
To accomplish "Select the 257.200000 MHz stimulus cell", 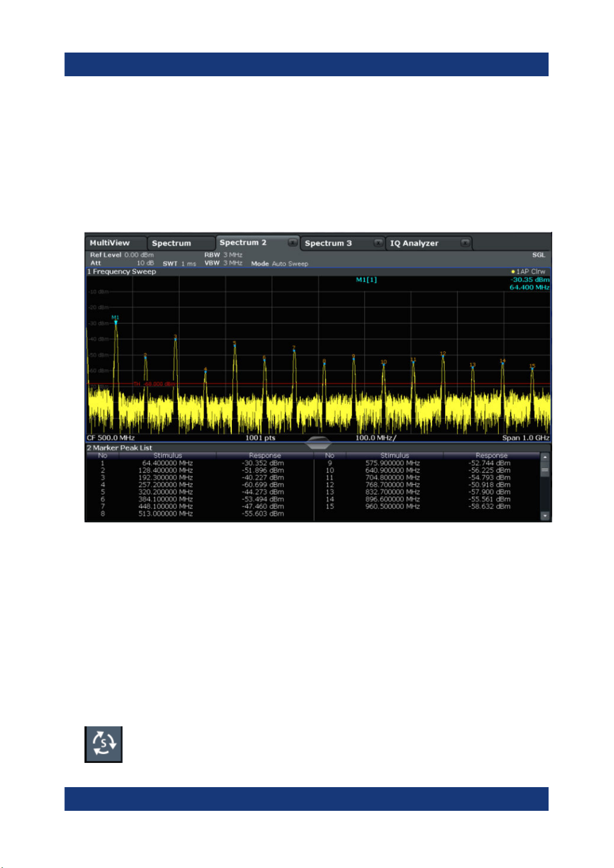I will (x=165, y=485).
